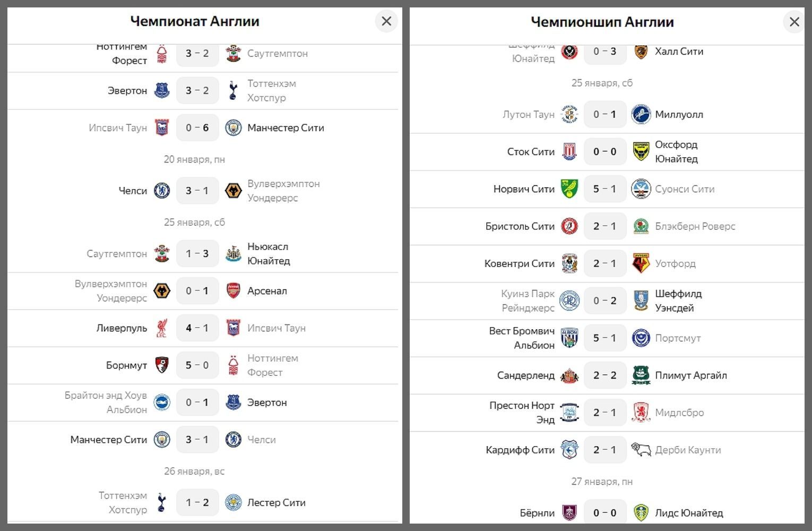Click the Leeds United crest next to Лидс Юнайтед

pyautogui.click(x=641, y=513)
